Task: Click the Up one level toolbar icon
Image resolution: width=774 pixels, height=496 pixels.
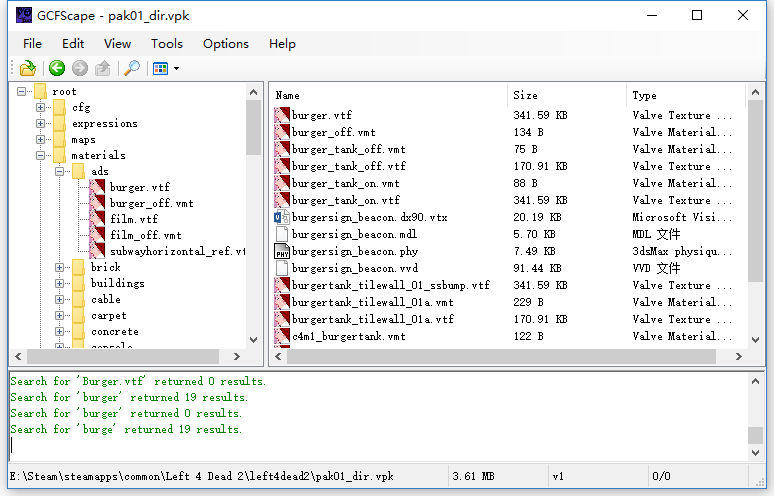Action: (103, 68)
